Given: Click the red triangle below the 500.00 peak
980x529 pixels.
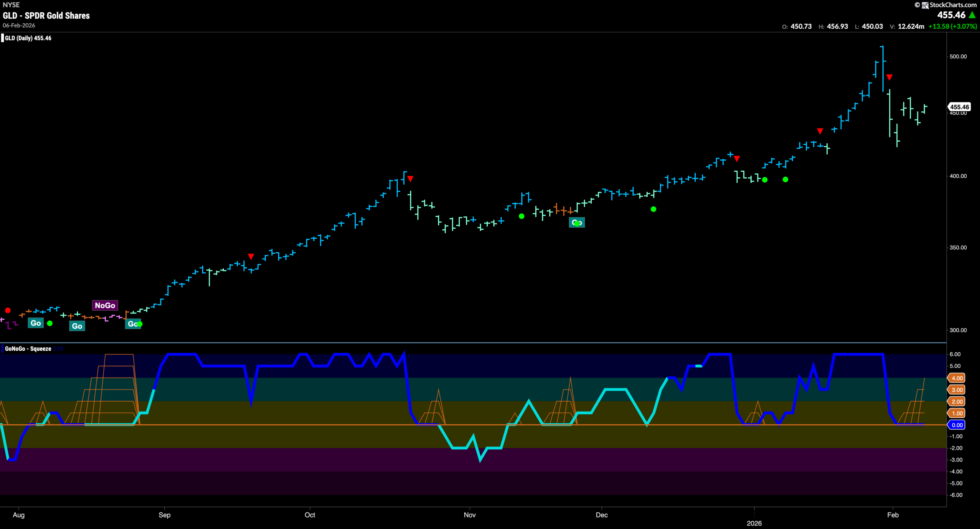Looking at the screenshot, I should tap(889, 77).
